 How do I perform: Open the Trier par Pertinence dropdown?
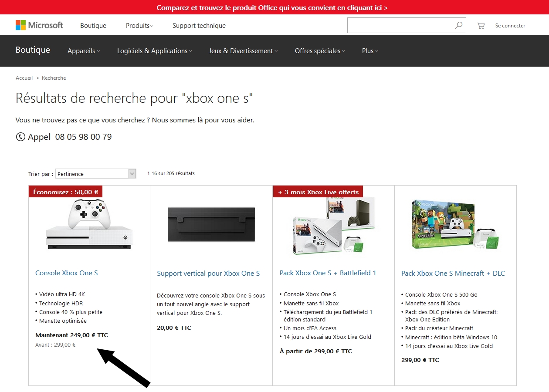pos(96,174)
